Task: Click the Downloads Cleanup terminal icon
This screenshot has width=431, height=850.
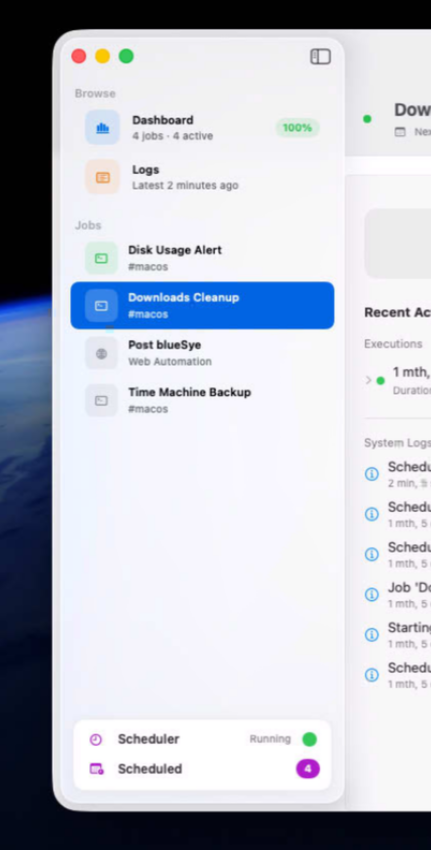Action: pyautogui.click(x=101, y=306)
